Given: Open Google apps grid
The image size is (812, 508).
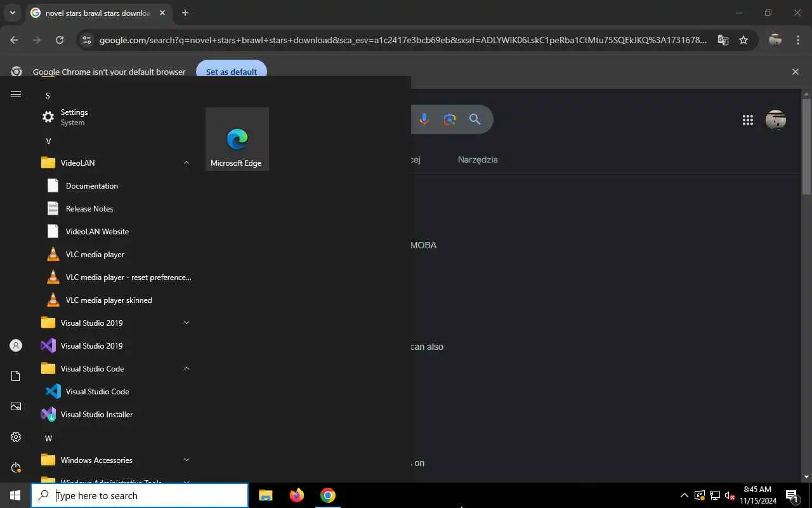Looking at the screenshot, I should [748, 119].
